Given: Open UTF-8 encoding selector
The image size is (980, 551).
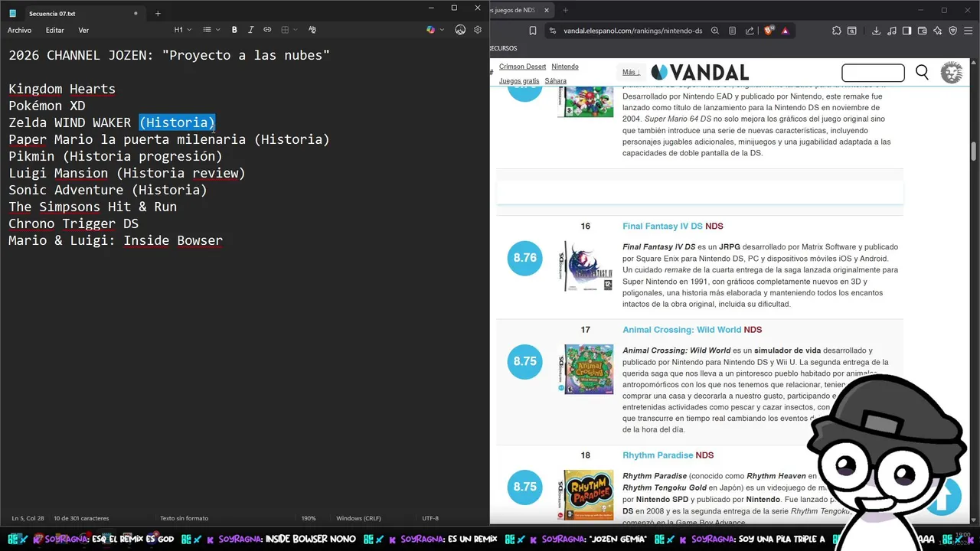Looking at the screenshot, I should pos(430,518).
